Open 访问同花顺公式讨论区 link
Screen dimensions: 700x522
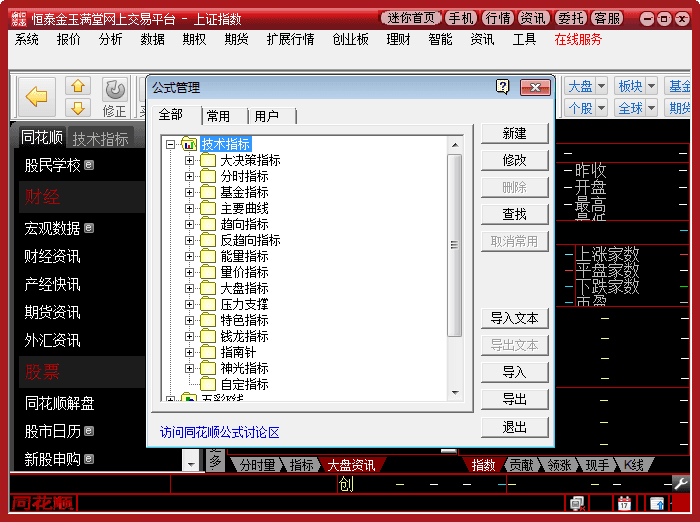pos(220,432)
